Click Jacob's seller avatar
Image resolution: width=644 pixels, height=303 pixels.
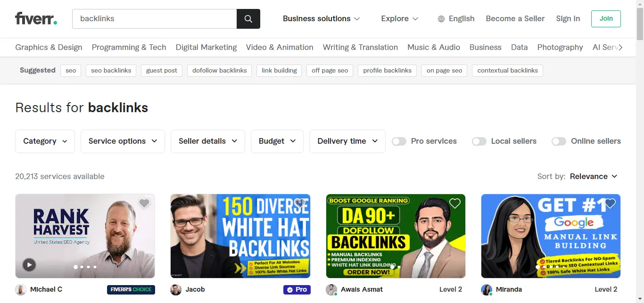pyautogui.click(x=176, y=289)
